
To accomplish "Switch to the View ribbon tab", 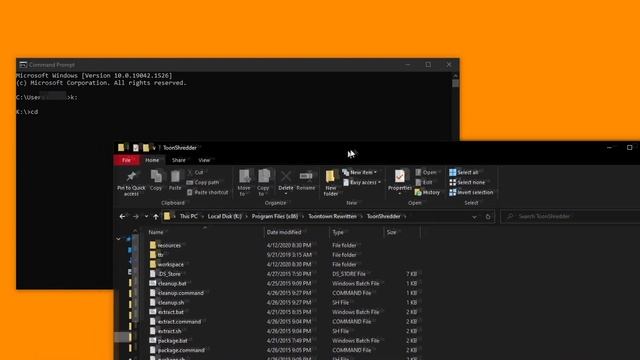I will coord(204,160).
